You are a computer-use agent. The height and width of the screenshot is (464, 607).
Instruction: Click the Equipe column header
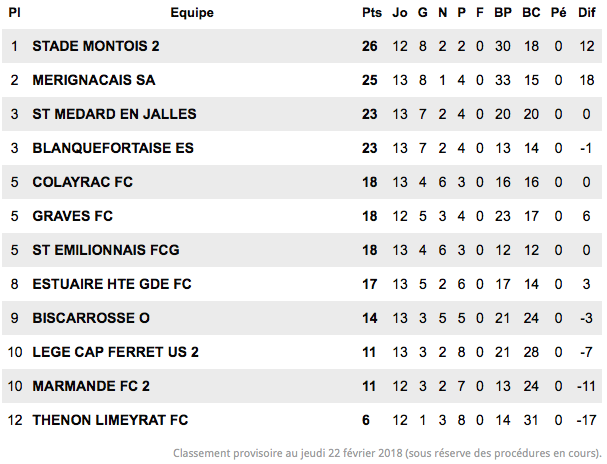tap(192, 13)
